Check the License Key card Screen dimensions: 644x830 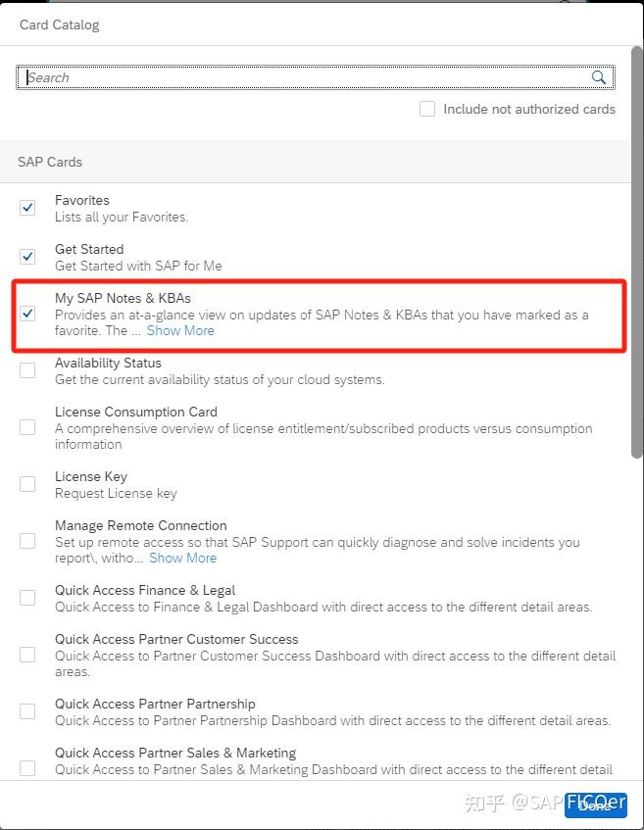[x=27, y=483]
